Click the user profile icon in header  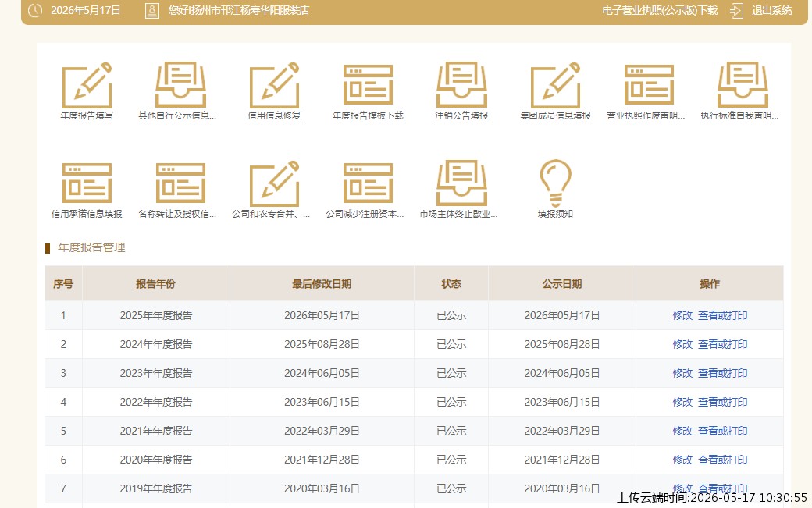151,10
